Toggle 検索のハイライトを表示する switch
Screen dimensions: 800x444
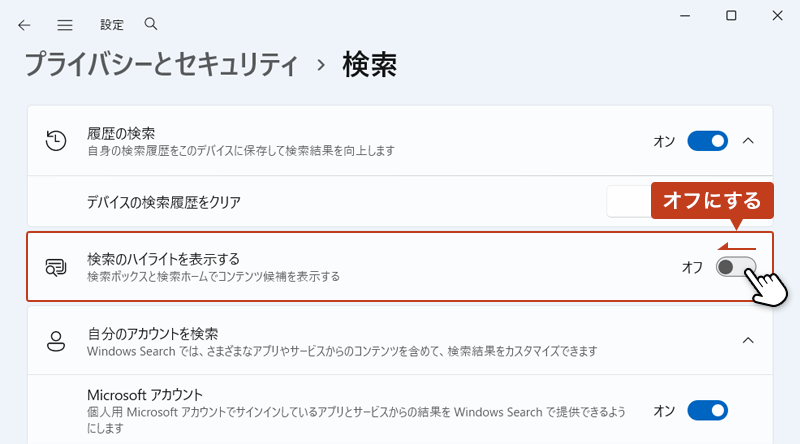point(736,267)
